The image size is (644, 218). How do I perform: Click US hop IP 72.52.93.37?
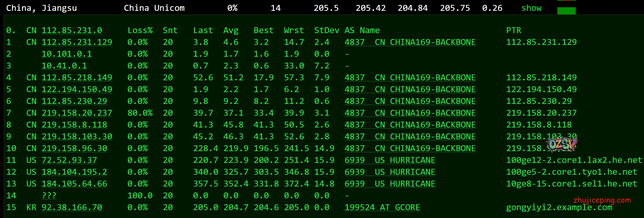(69, 160)
